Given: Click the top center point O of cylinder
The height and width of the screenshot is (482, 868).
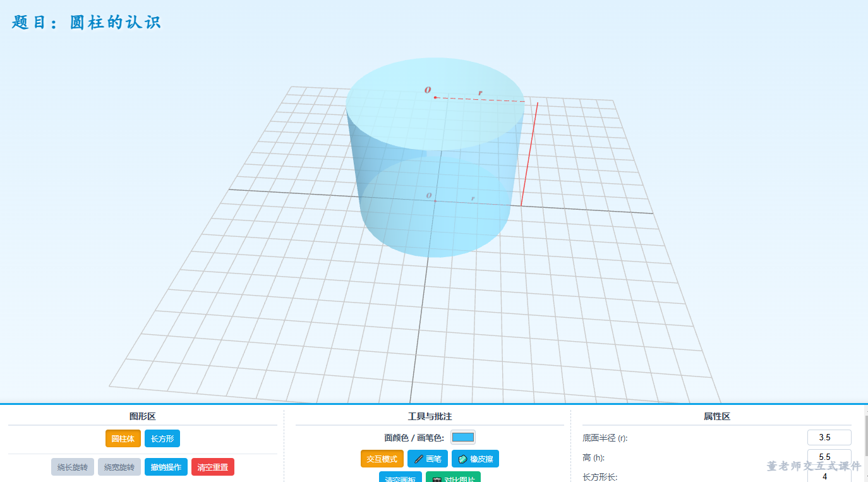Looking at the screenshot, I should [435, 97].
